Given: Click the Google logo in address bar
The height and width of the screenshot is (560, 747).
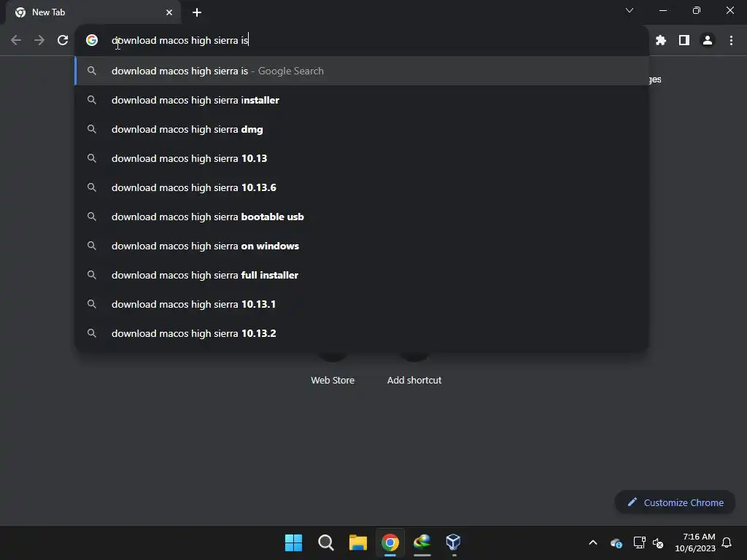Looking at the screenshot, I should pos(92,41).
